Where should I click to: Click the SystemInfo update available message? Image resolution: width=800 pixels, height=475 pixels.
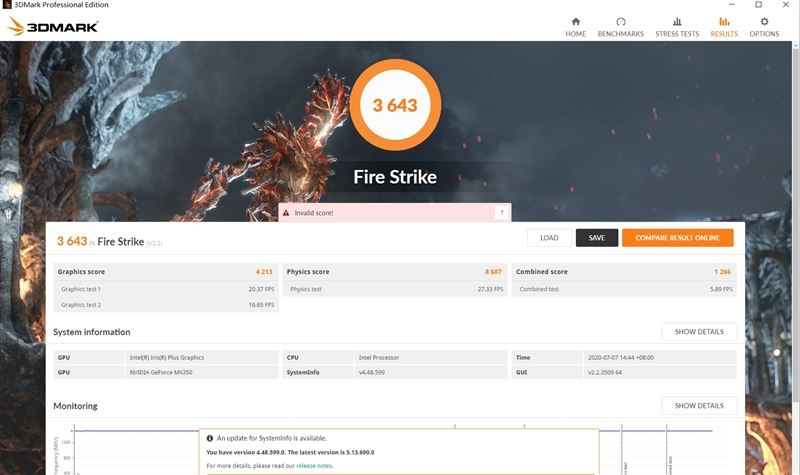(x=271, y=438)
